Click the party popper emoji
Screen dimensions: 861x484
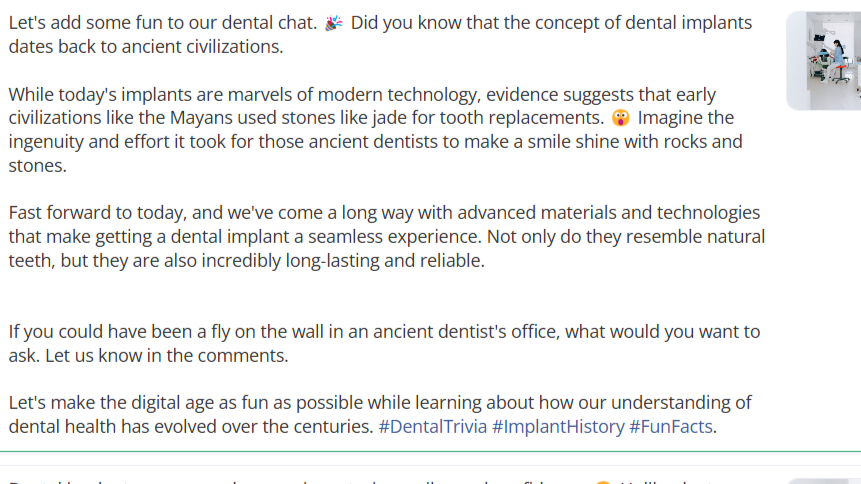[334, 23]
